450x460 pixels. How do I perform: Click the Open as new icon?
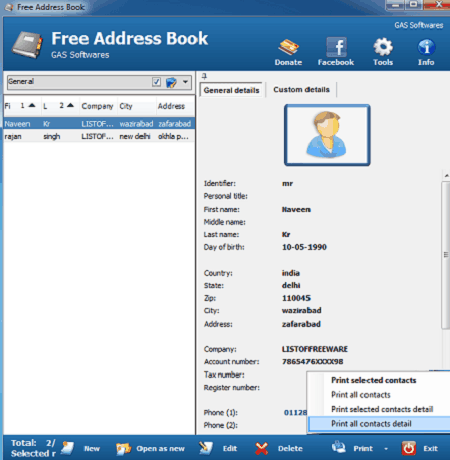click(123, 449)
